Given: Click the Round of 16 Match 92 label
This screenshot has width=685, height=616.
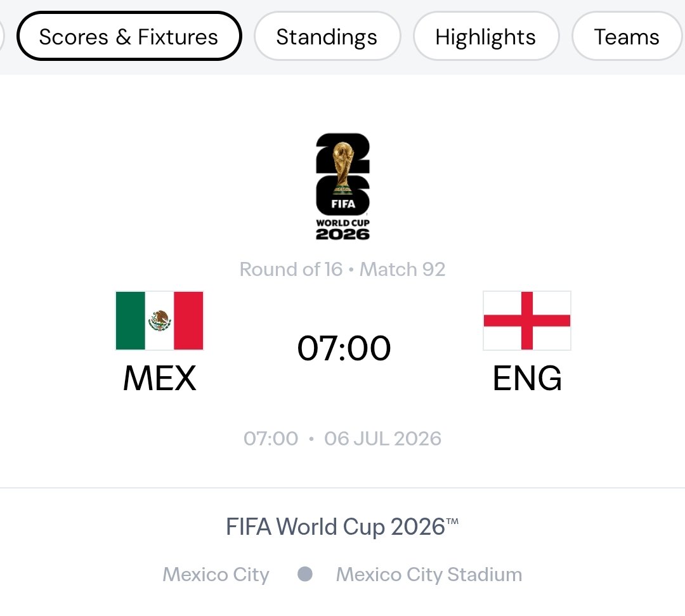Looking at the screenshot, I should tap(342, 269).
